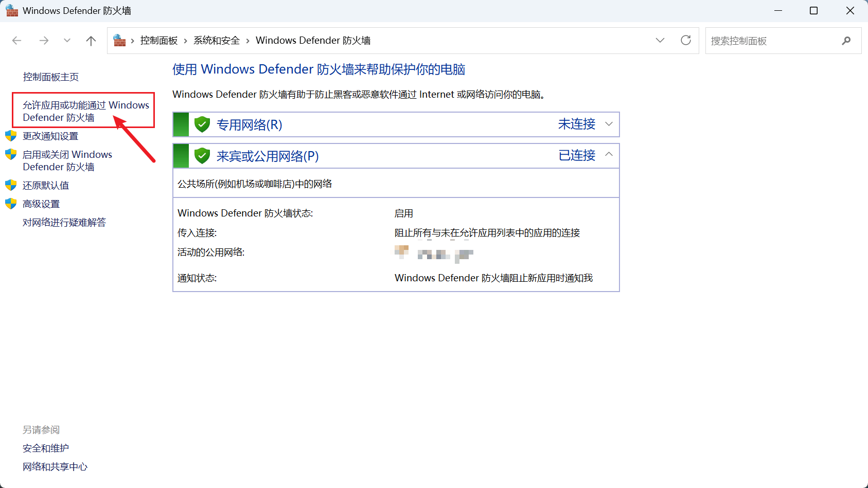
Task: Click the 高级设置 link
Action: (x=41, y=204)
